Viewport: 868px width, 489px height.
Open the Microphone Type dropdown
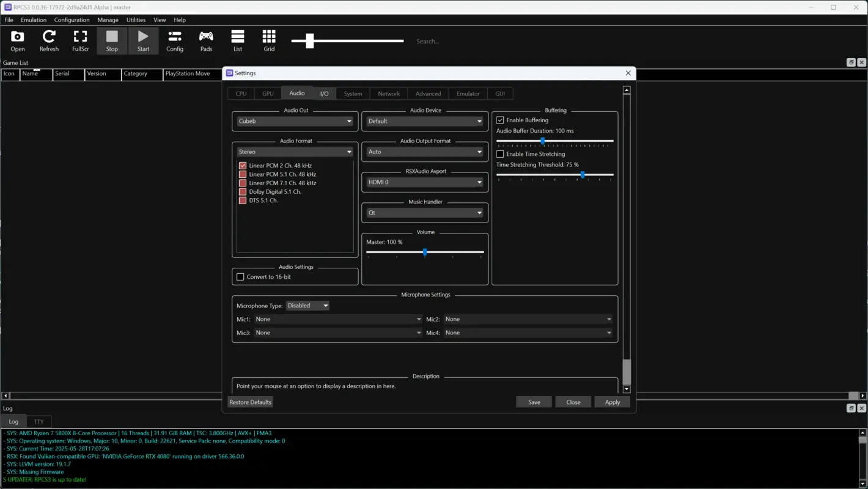(x=307, y=305)
